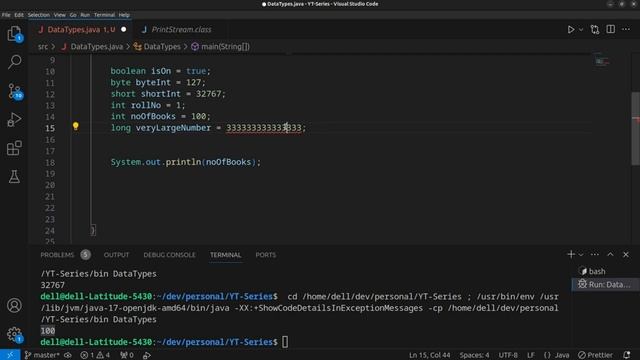Open the Manage gear icon
The image size is (640, 360).
(x=14, y=334)
